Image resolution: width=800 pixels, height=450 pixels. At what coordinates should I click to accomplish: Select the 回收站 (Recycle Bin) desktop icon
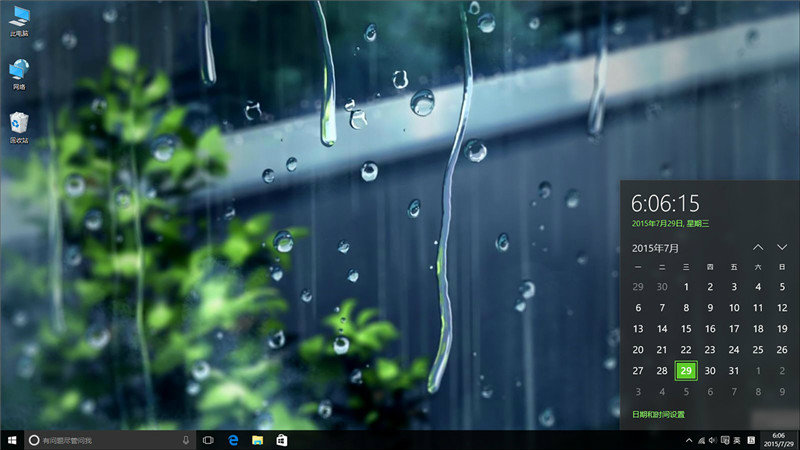point(19,126)
